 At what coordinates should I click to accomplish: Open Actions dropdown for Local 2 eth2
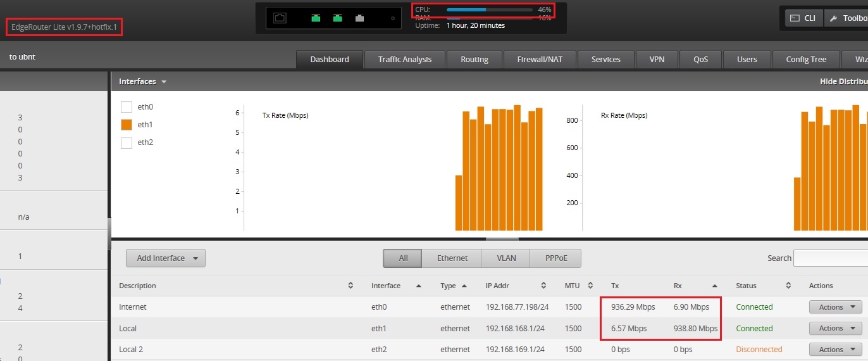click(x=835, y=350)
